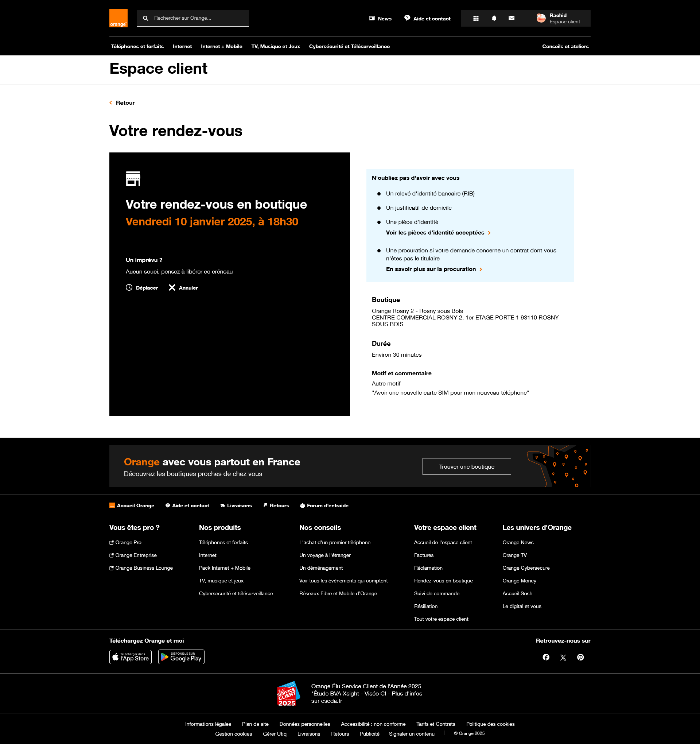Click the Trouver une boutique button
This screenshot has height=744, width=700.
467,467
